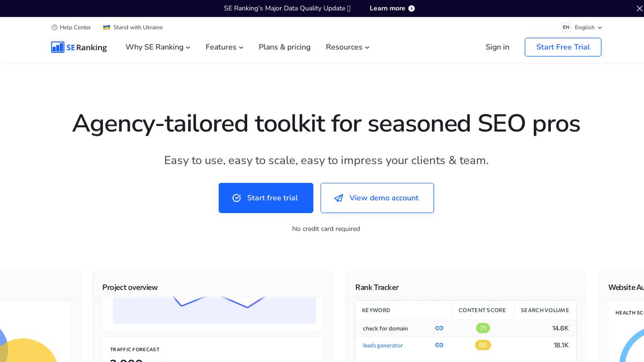Click the SEARCH VOLUME column header
The width and height of the screenshot is (644, 362).
545,310
